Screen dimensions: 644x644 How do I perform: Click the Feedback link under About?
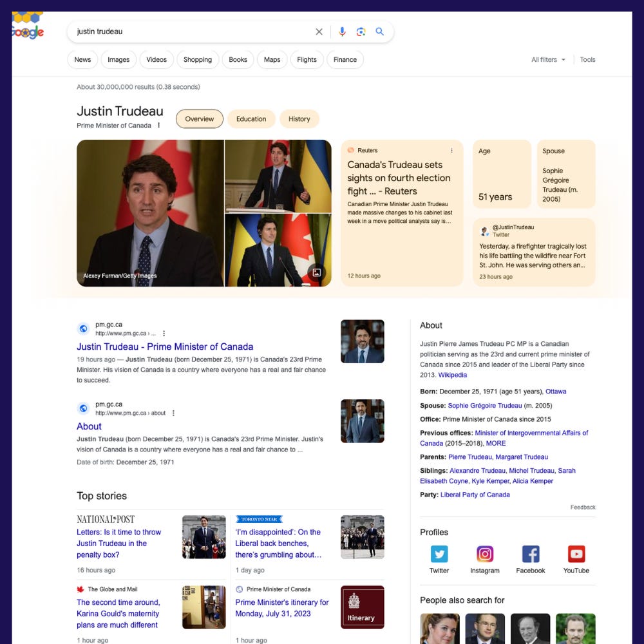582,507
